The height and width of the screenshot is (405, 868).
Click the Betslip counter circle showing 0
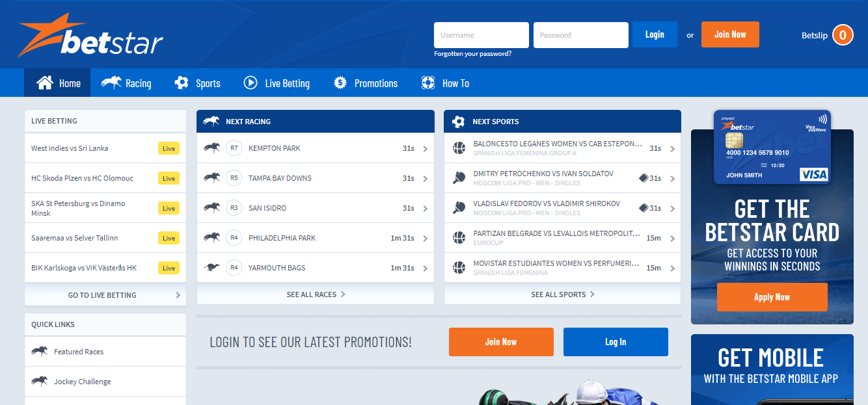pos(843,35)
